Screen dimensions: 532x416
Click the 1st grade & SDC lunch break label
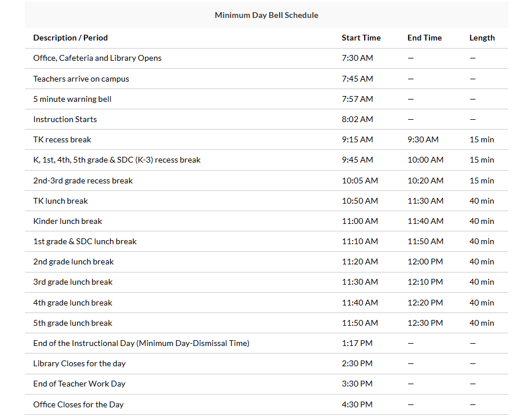pos(85,241)
